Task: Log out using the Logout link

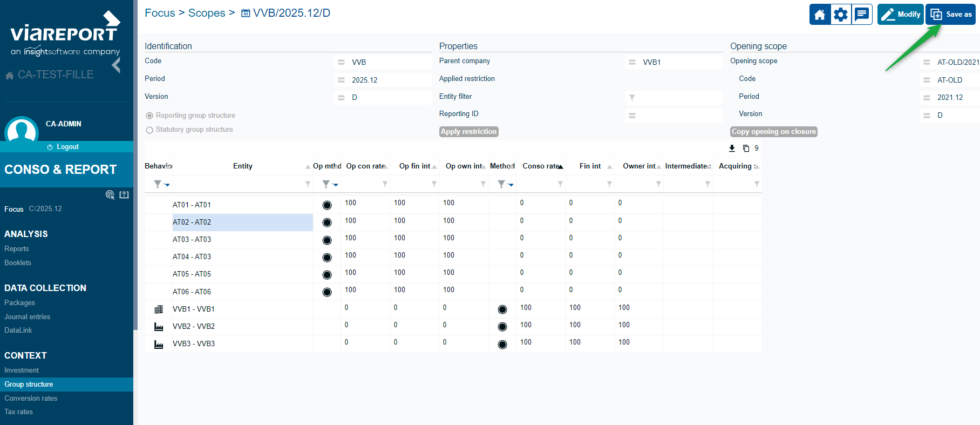Action: click(x=63, y=147)
